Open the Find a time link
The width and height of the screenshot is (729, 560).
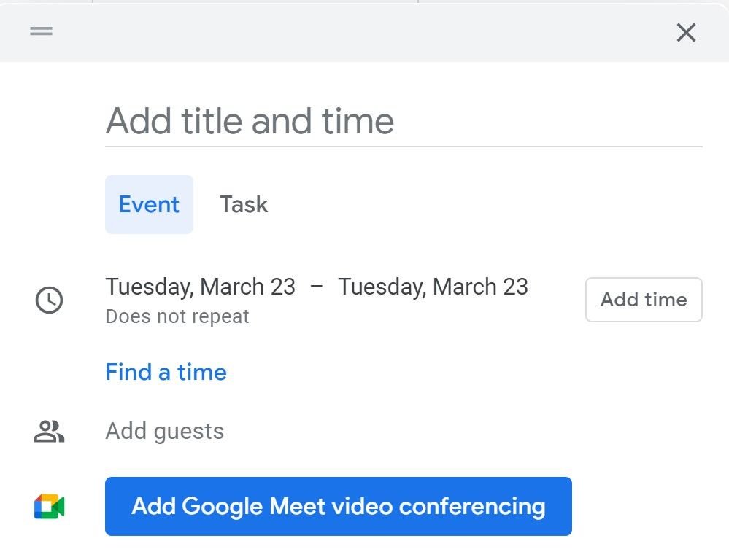coord(166,373)
